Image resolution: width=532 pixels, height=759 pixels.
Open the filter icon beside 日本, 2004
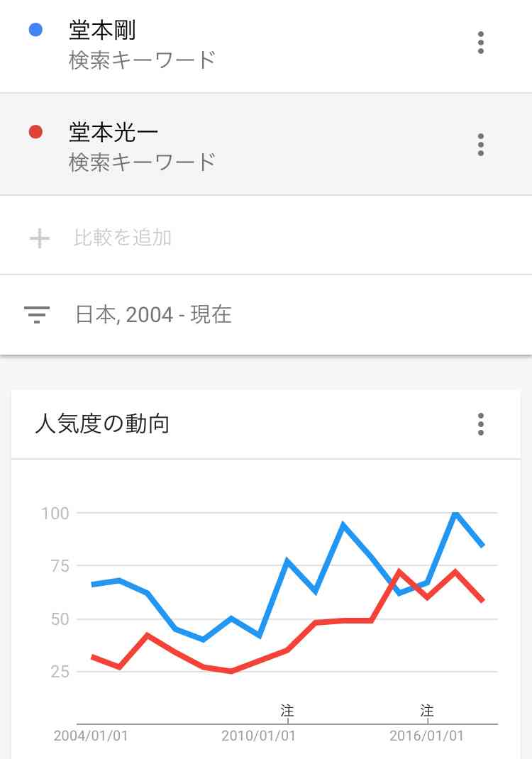(37, 315)
